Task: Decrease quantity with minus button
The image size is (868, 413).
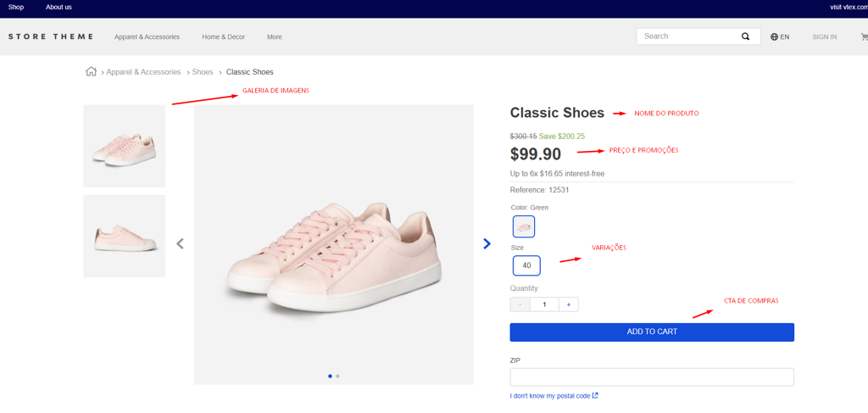Action: click(x=520, y=304)
